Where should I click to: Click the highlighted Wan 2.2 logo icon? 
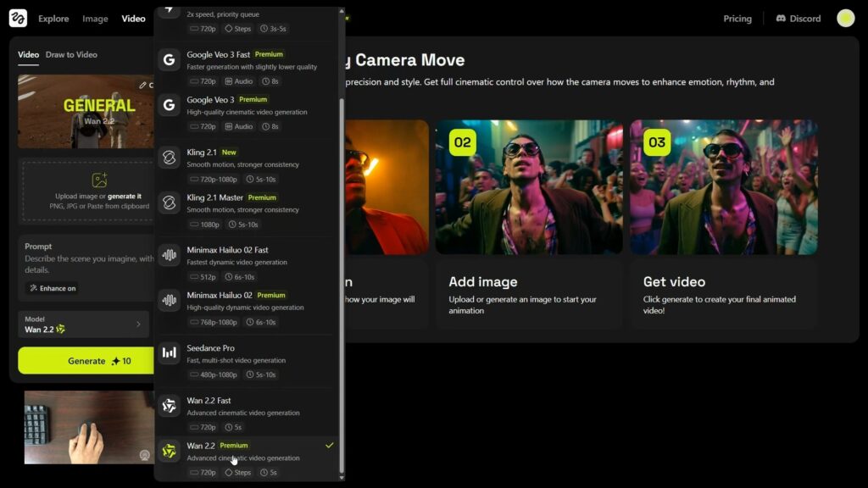[x=169, y=452]
